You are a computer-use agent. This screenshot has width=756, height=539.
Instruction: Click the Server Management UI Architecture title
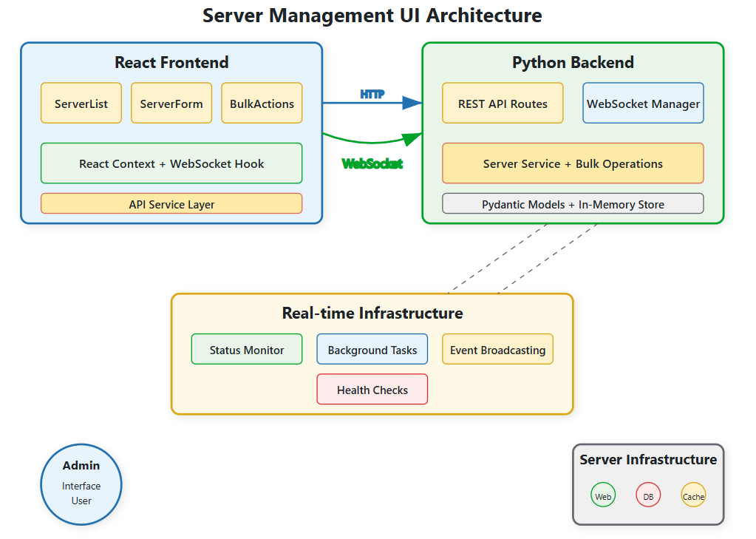tap(372, 16)
